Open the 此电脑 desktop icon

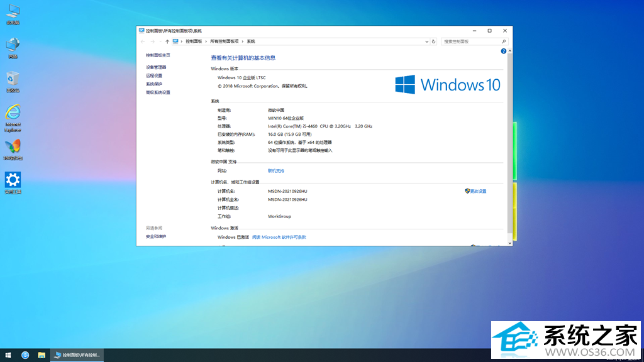coord(13,14)
